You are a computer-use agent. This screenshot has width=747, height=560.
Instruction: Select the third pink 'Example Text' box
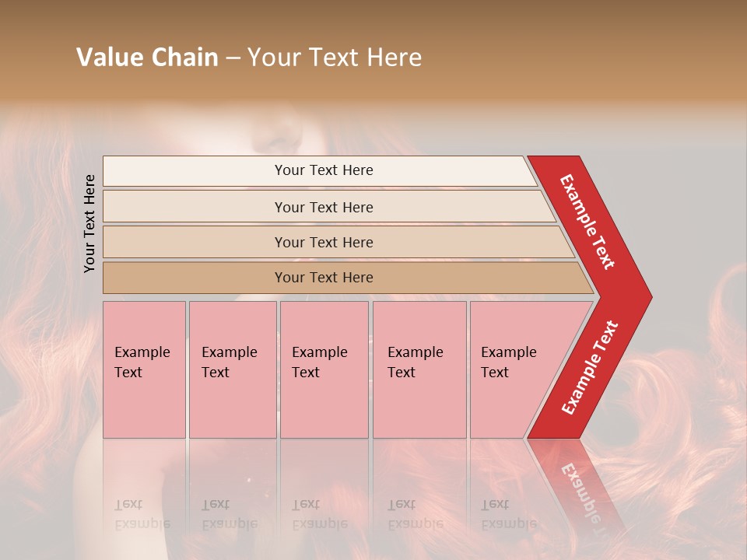pyautogui.click(x=324, y=369)
